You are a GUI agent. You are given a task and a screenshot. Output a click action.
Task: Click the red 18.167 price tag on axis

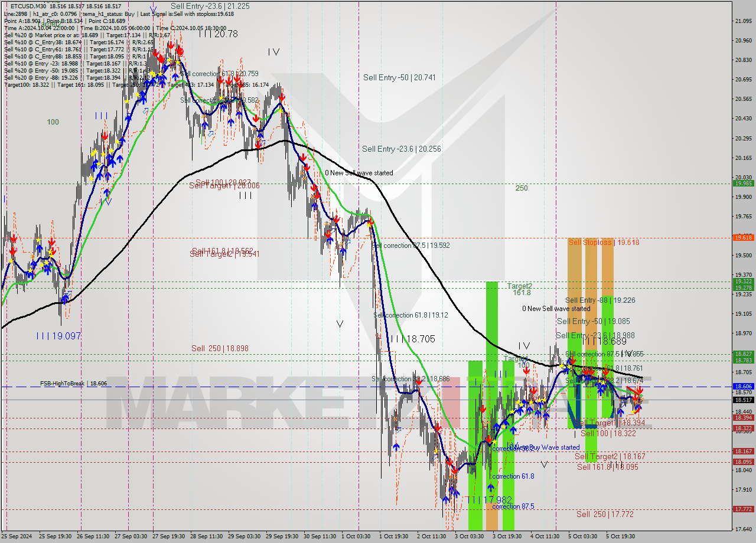[743, 451]
